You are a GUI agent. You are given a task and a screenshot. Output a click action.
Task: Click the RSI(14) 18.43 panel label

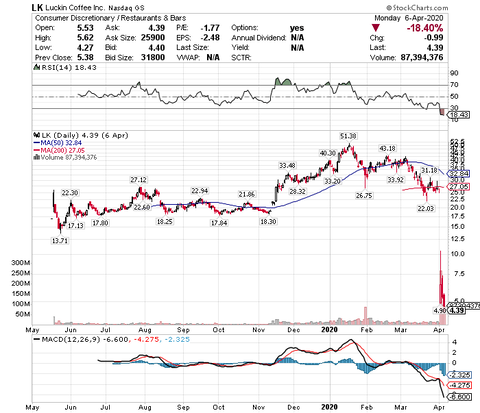pyautogui.click(x=69, y=68)
